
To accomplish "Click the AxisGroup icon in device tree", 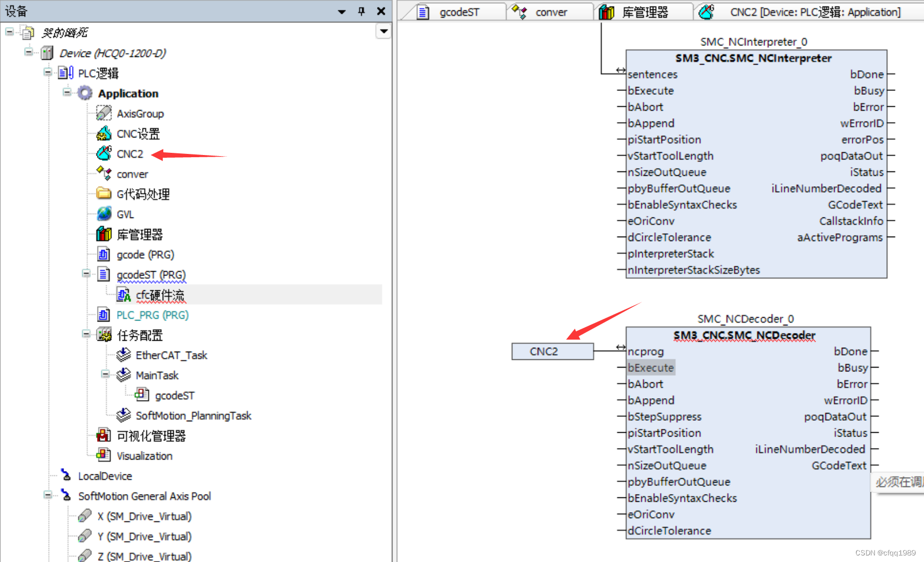I will click(x=104, y=113).
